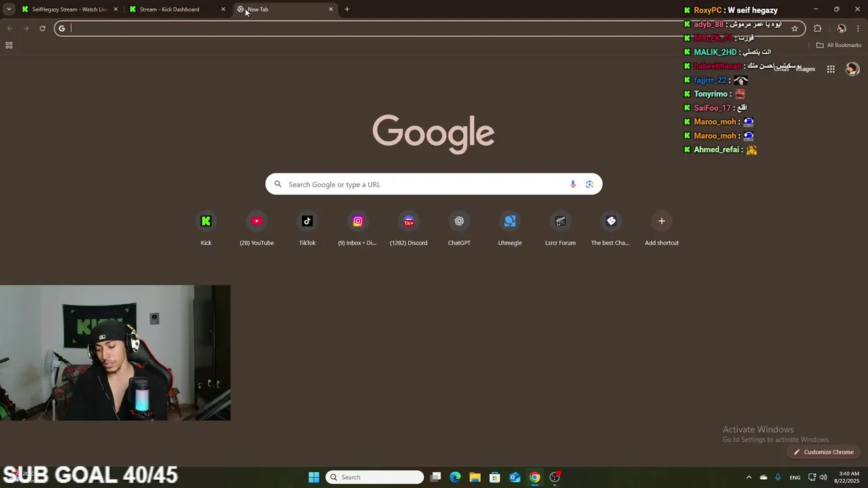The width and height of the screenshot is (868, 488).
Task: Show hidden system tray icons
Action: [749, 477]
